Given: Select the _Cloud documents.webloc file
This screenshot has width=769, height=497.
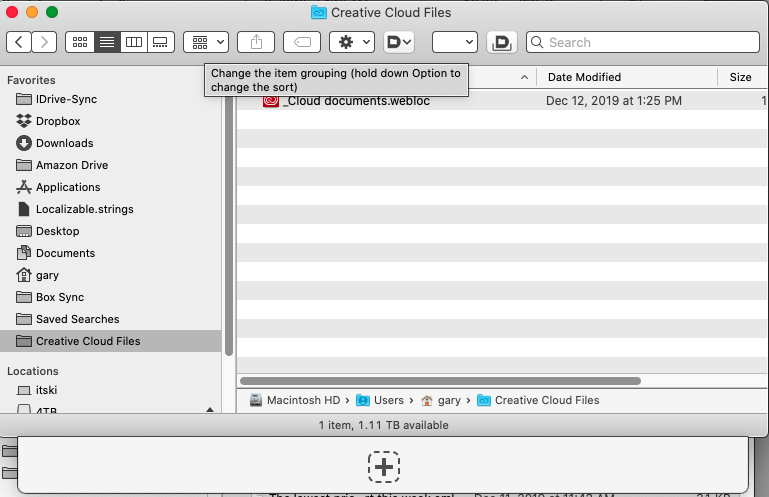Looking at the screenshot, I should coord(500,101).
